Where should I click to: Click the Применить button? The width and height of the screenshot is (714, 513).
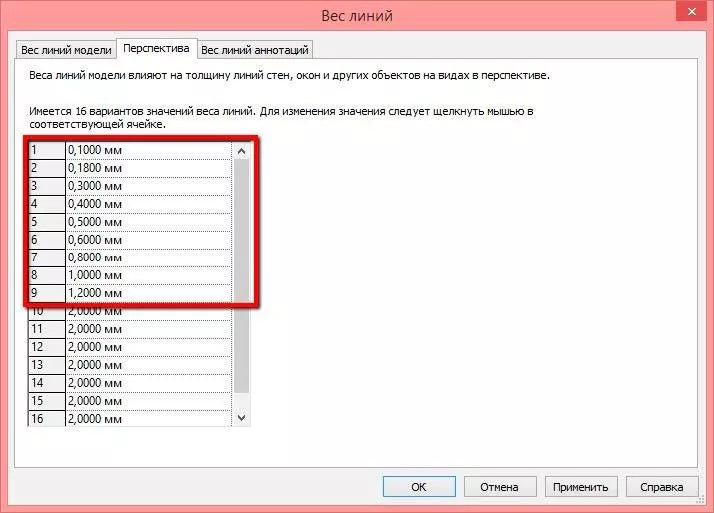[581, 487]
